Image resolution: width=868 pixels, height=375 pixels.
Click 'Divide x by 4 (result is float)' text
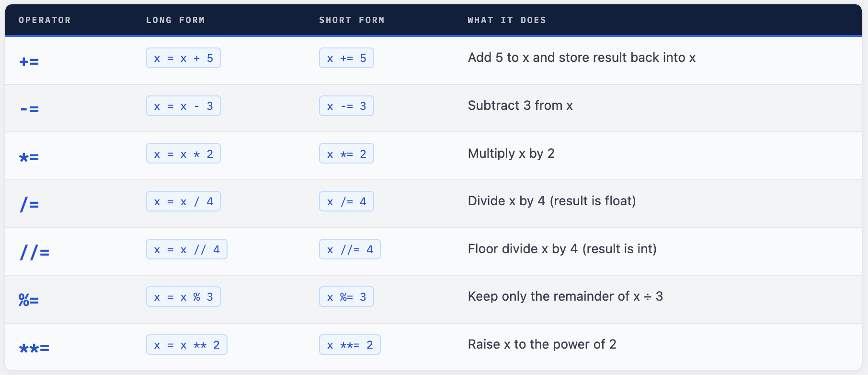[x=552, y=201]
